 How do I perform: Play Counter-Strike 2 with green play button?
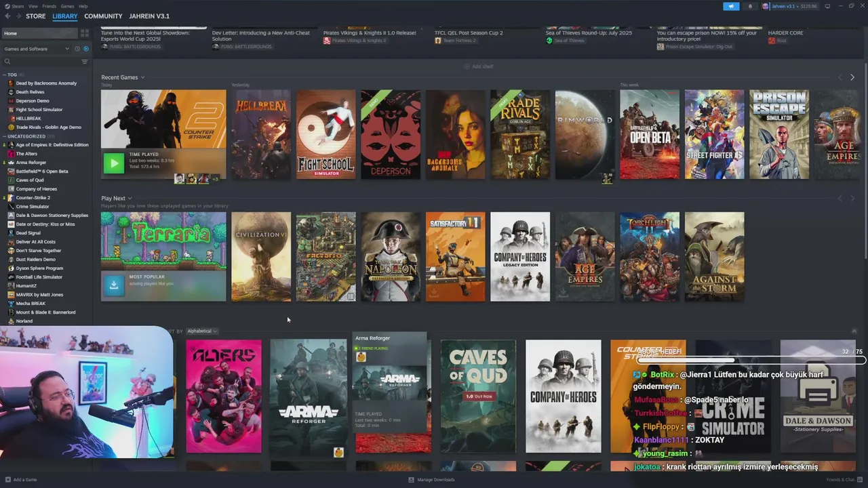coord(113,163)
